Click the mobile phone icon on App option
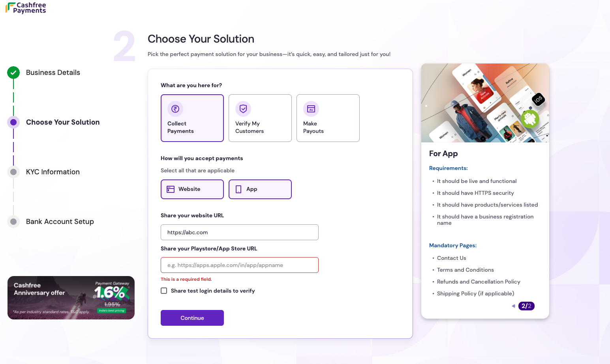This screenshot has height=364, width=610. pos(238,189)
